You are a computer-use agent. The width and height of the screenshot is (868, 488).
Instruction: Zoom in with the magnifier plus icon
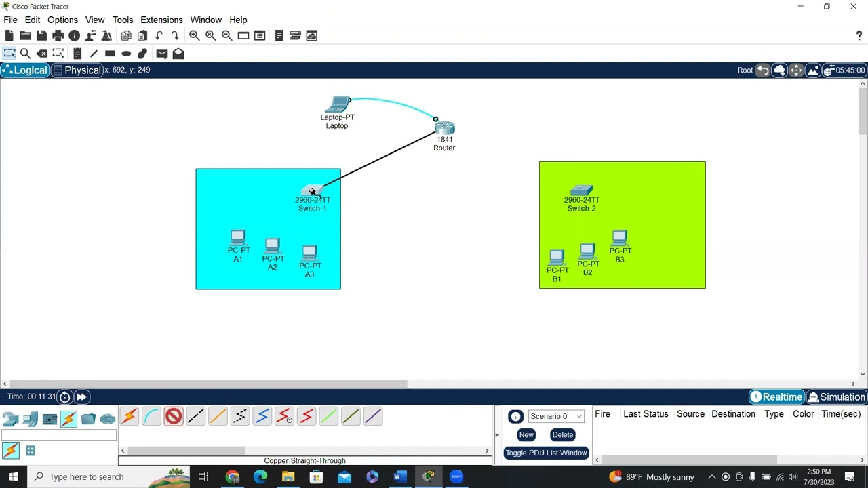(195, 35)
